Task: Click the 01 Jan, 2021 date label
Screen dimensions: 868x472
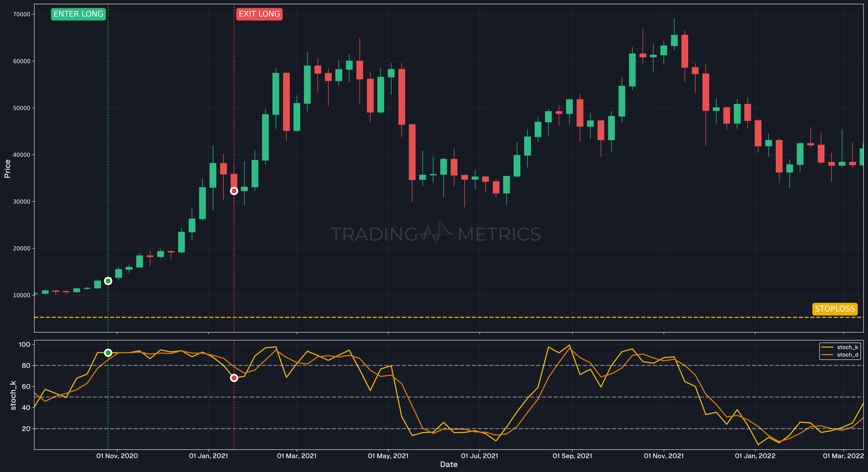Action: 208,456
